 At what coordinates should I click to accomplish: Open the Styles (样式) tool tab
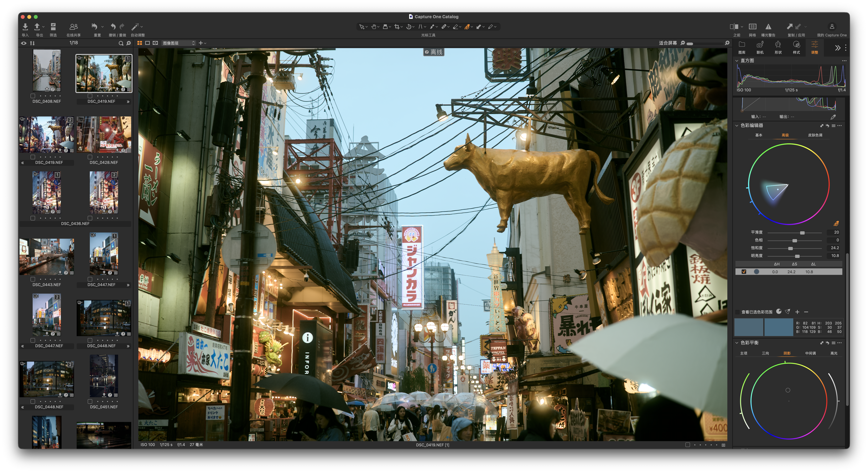coord(796,47)
